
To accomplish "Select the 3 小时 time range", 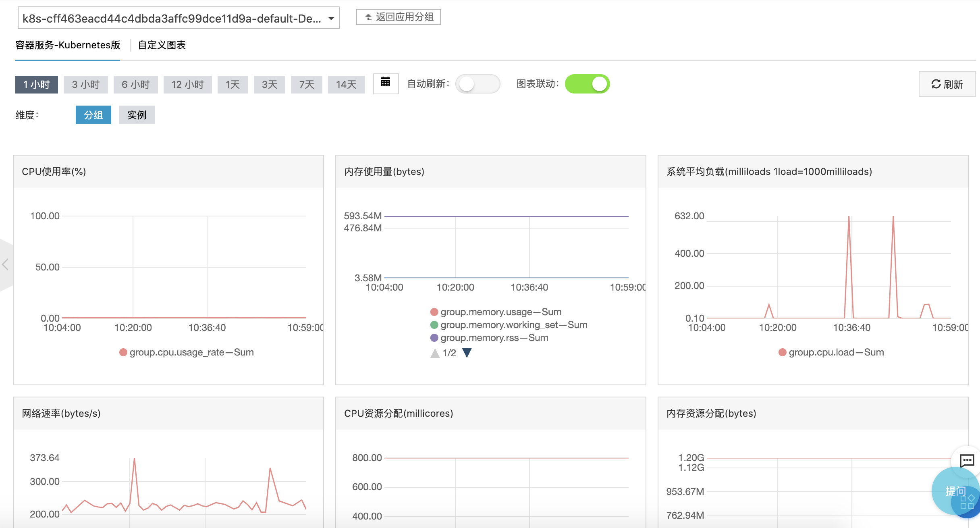I will (x=85, y=84).
